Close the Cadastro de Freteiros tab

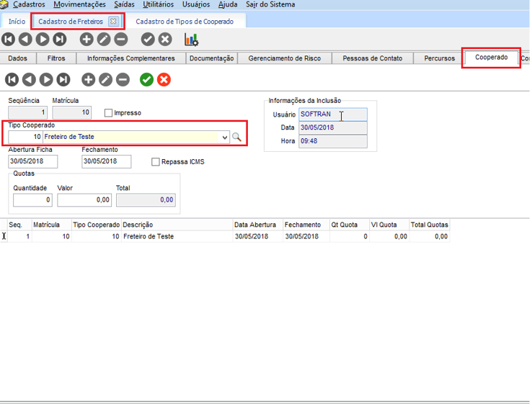pyautogui.click(x=113, y=22)
